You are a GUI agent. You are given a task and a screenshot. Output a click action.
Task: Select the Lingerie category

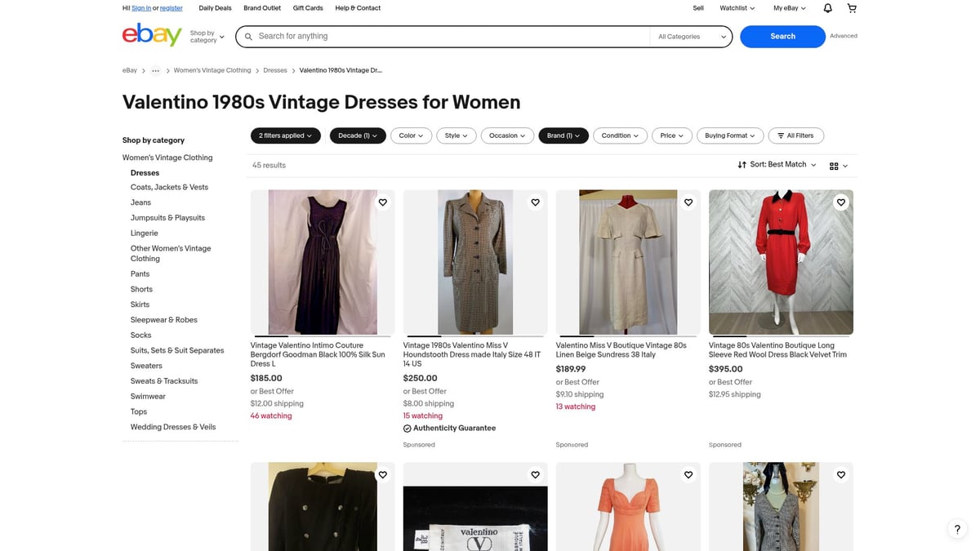pos(145,233)
